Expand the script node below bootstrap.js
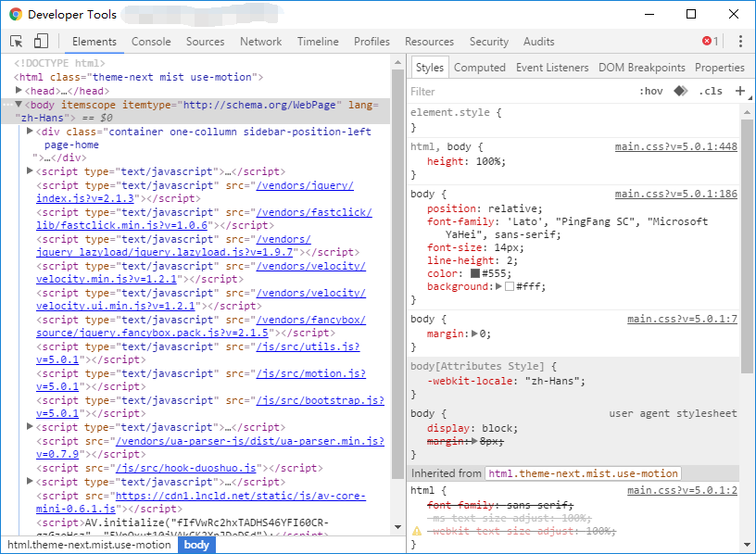This screenshot has width=756, height=554. coord(30,427)
